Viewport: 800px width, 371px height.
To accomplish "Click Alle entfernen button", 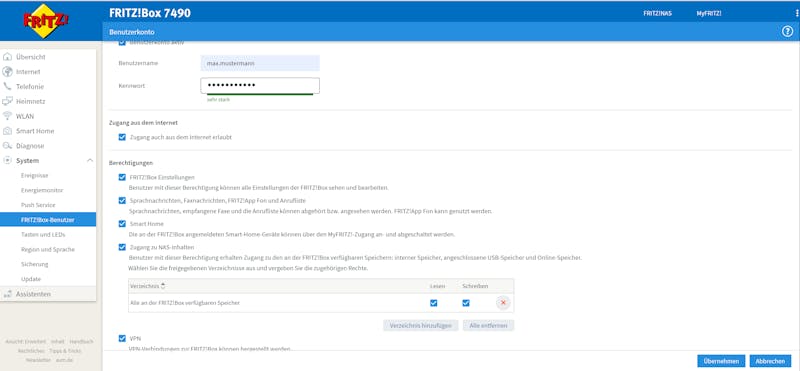I will [x=488, y=326].
